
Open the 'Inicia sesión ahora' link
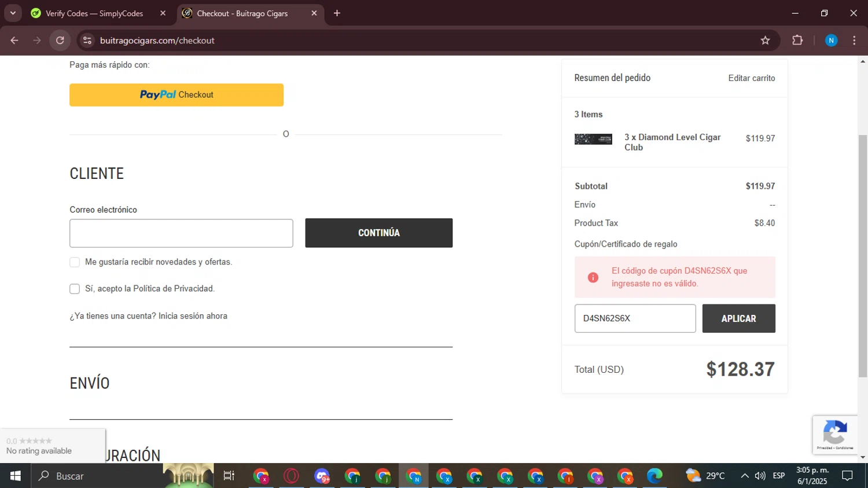pos(193,316)
